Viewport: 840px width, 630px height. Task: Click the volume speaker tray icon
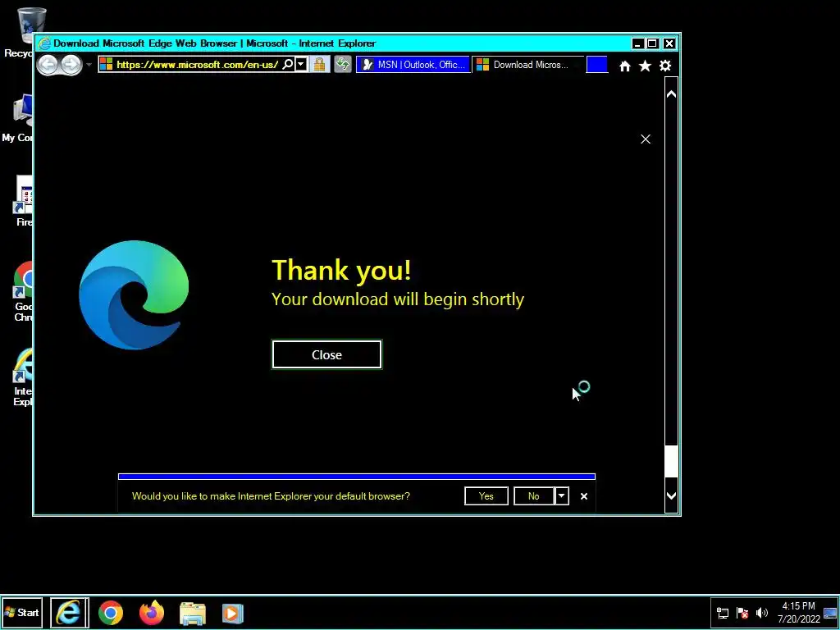click(x=761, y=613)
